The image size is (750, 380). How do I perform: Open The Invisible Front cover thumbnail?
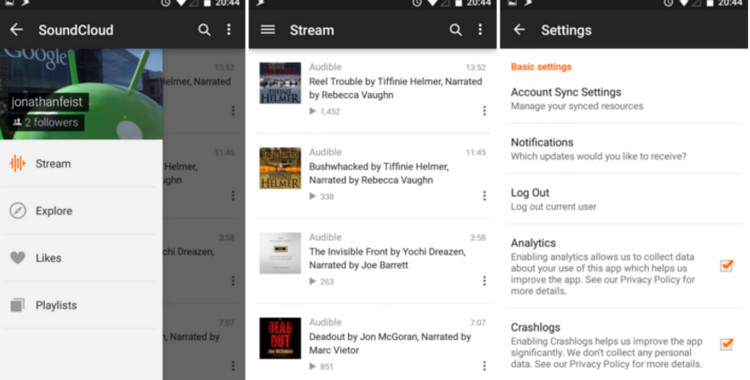(x=280, y=253)
